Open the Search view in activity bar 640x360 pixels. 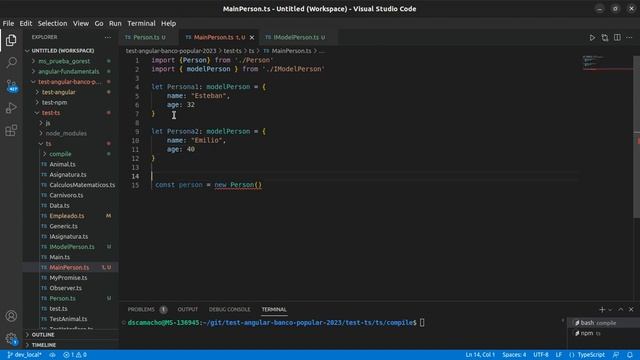pos(11,62)
